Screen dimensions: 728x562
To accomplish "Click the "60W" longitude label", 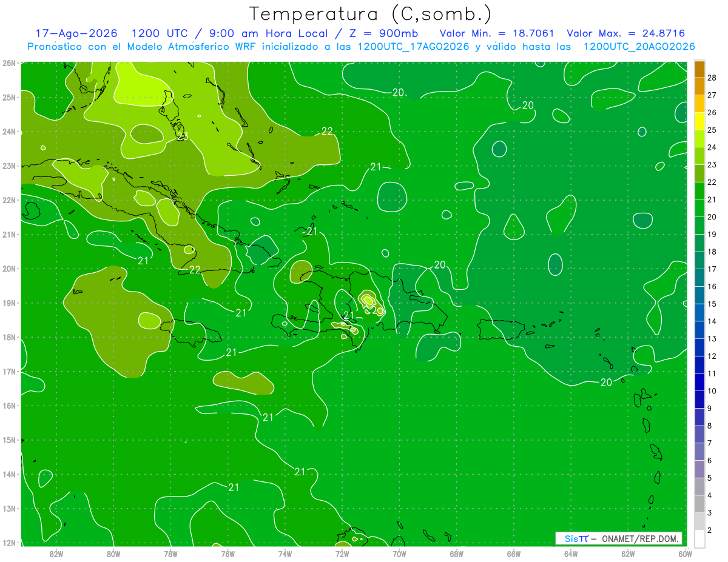I will [685, 554].
